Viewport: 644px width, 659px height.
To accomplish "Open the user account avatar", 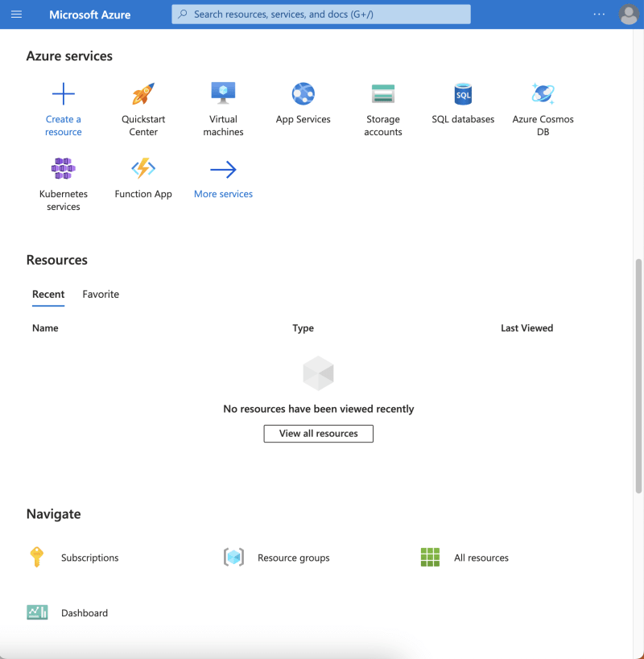I will [x=629, y=14].
